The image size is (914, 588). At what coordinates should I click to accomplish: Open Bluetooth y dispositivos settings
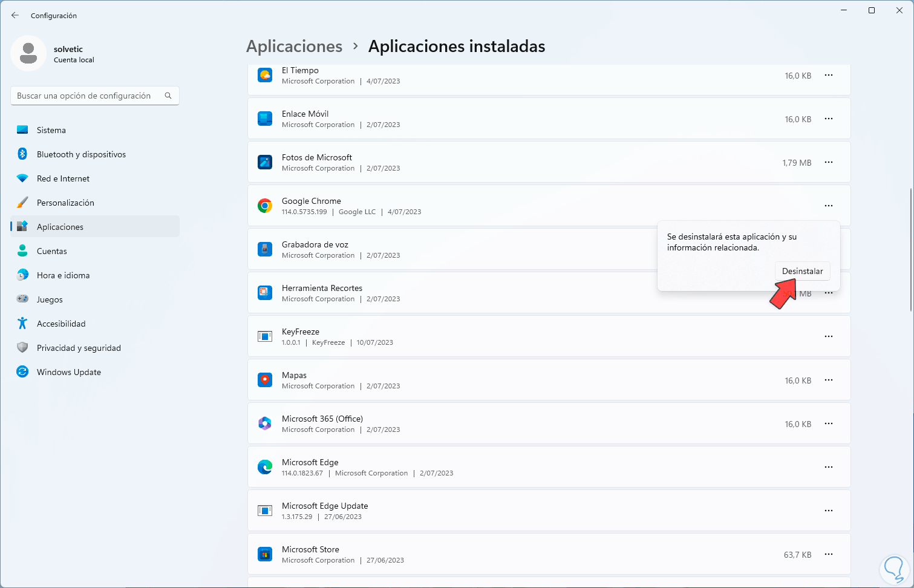pyautogui.click(x=95, y=154)
